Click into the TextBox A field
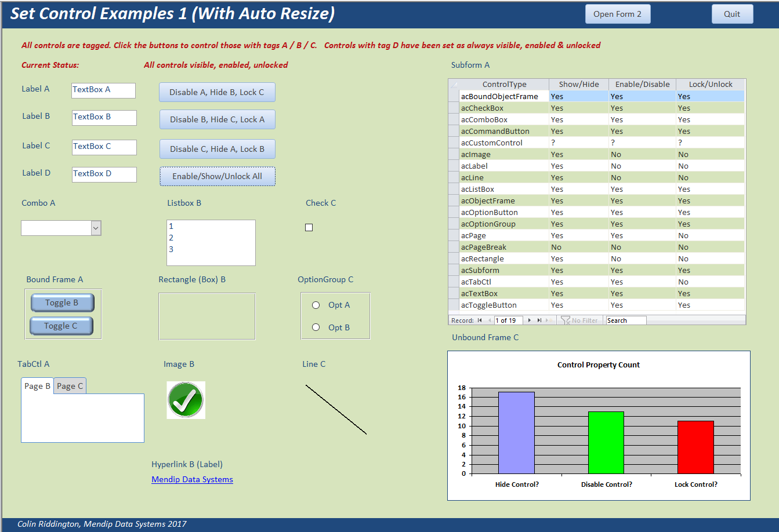This screenshot has height=532, width=779. 103,90
